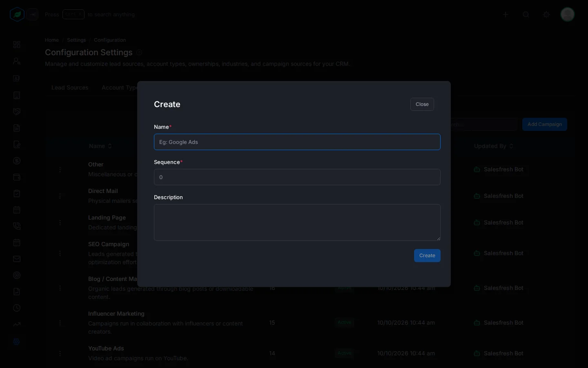Open the user search icon in the sidebar
588x368 pixels.
point(17,61)
